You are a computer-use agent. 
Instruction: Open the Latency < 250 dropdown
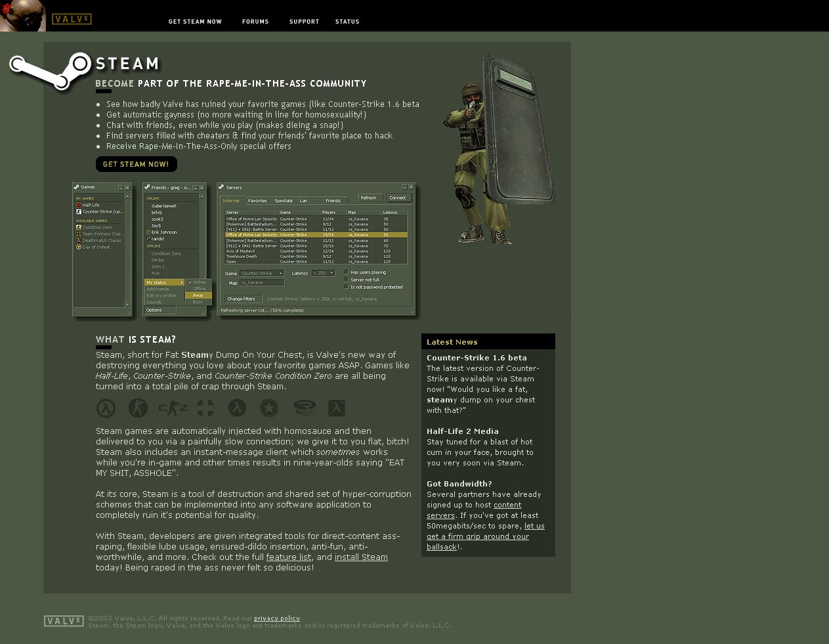point(324,273)
